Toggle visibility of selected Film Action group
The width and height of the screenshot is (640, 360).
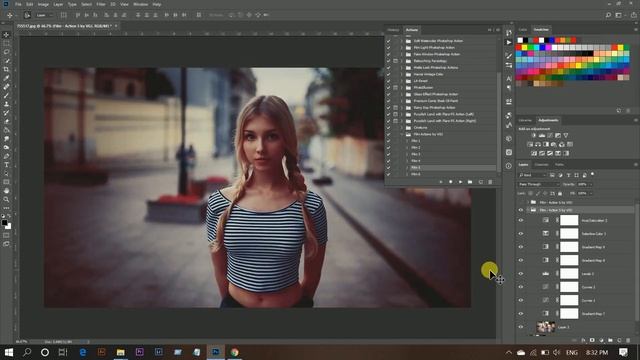pos(520,210)
